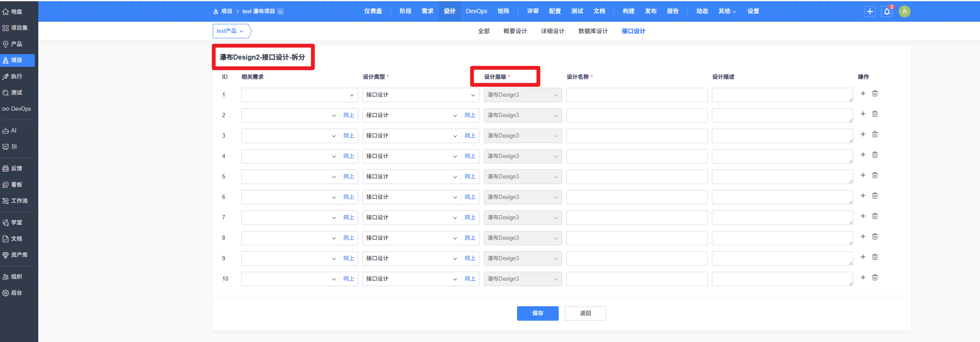
Task: Open 设置 in the top navigation
Action: coord(753,11)
